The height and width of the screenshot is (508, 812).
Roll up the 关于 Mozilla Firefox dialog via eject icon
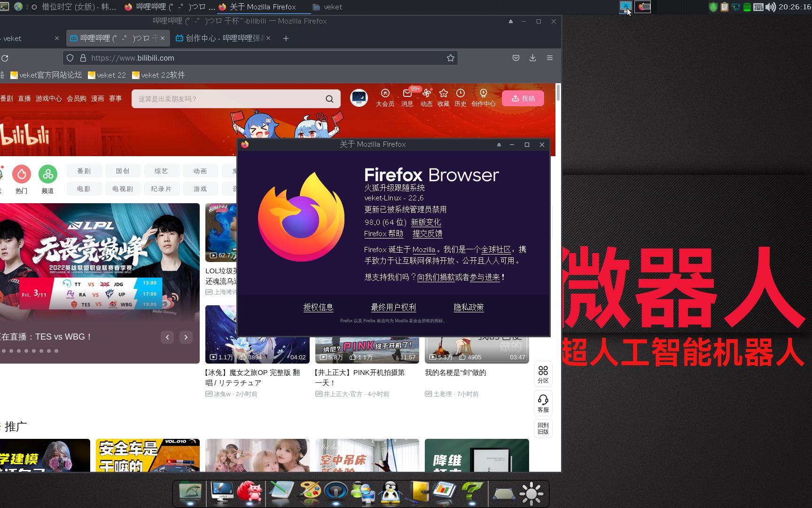(499, 144)
